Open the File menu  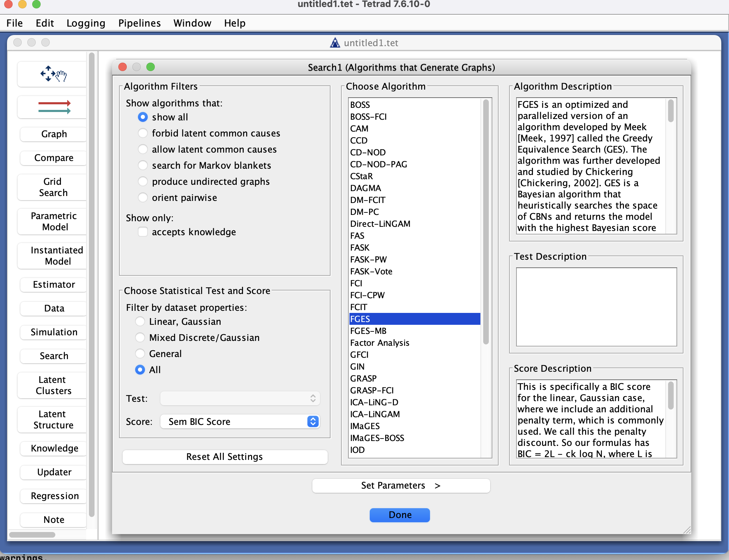[x=15, y=23]
